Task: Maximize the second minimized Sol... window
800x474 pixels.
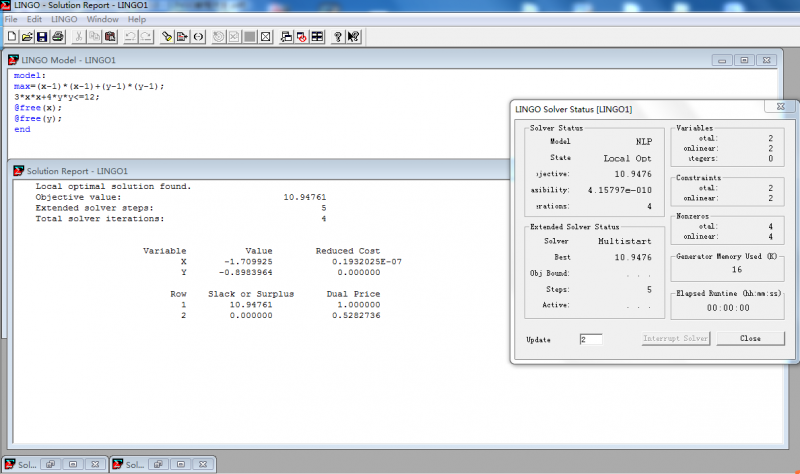Action: 181,464
